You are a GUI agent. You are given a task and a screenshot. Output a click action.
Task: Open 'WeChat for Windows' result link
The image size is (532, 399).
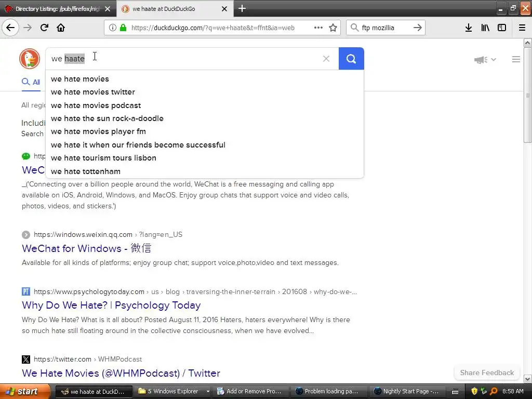(x=87, y=248)
